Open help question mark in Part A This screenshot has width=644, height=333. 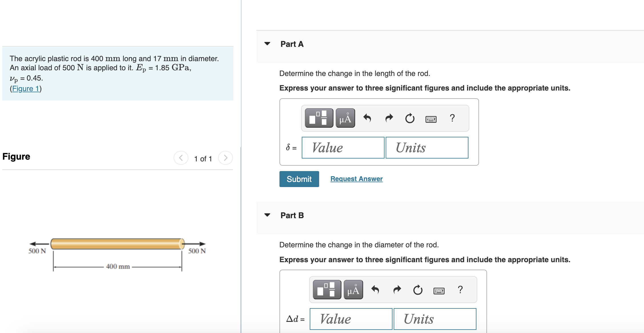(452, 118)
